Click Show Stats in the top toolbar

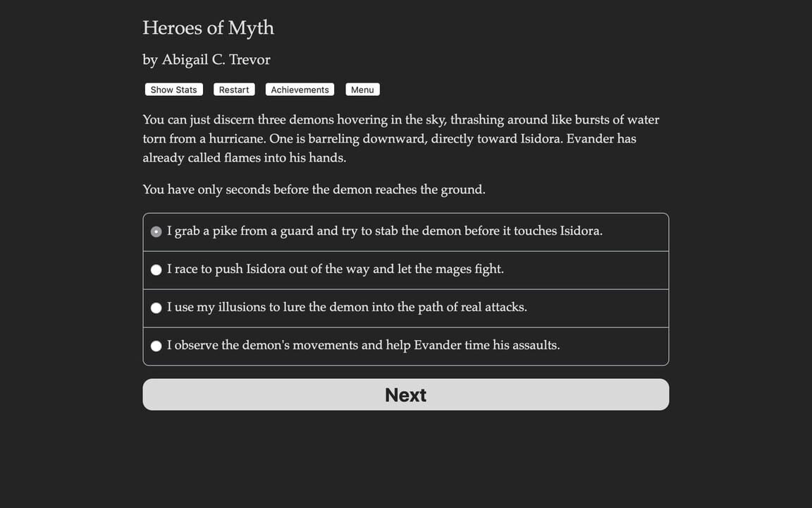(173, 89)
